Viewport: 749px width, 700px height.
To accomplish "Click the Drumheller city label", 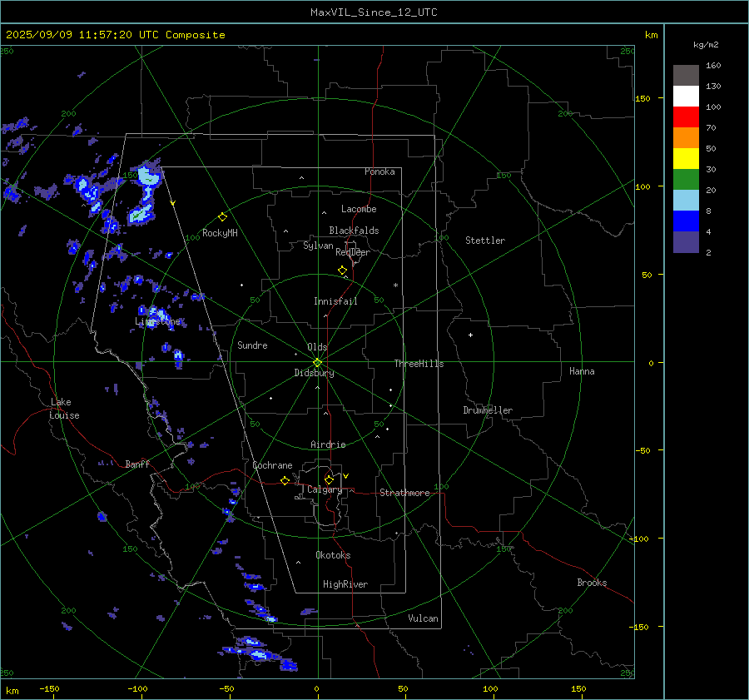I will tap(488, 410).
